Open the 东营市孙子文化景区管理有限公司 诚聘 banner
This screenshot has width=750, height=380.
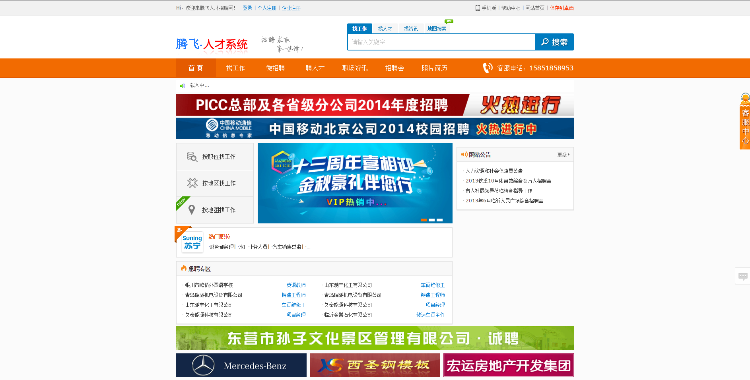(x=375, y=338)
